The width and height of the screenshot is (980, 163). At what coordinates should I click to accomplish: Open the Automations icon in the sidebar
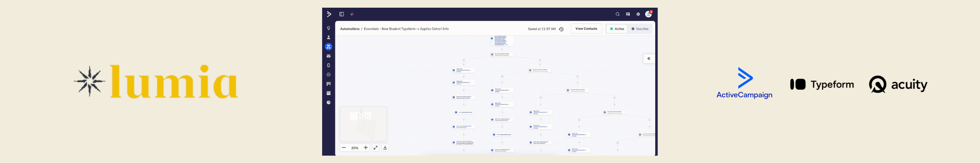pyautogui.click(x=328, y=47)
